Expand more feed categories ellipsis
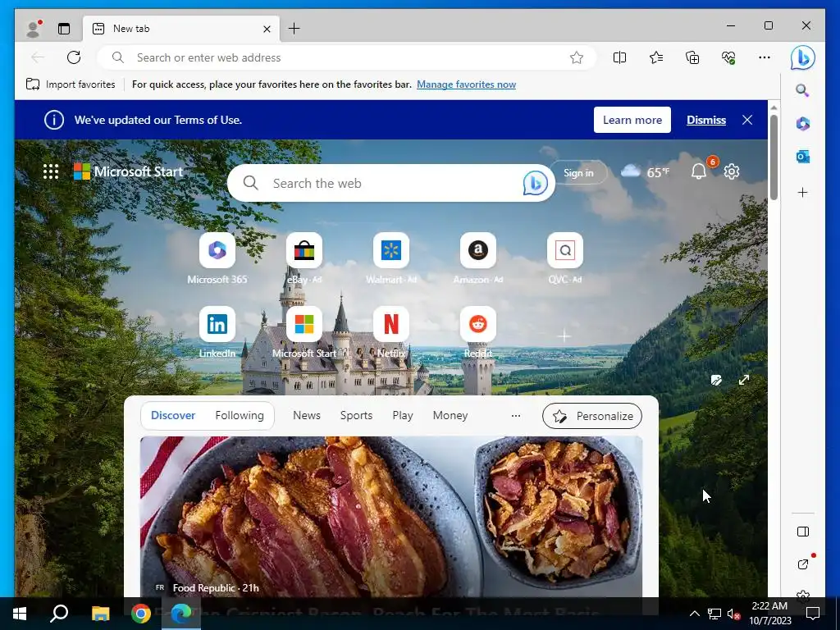Viewport: 840px width, 630px height. click(516, 416)
